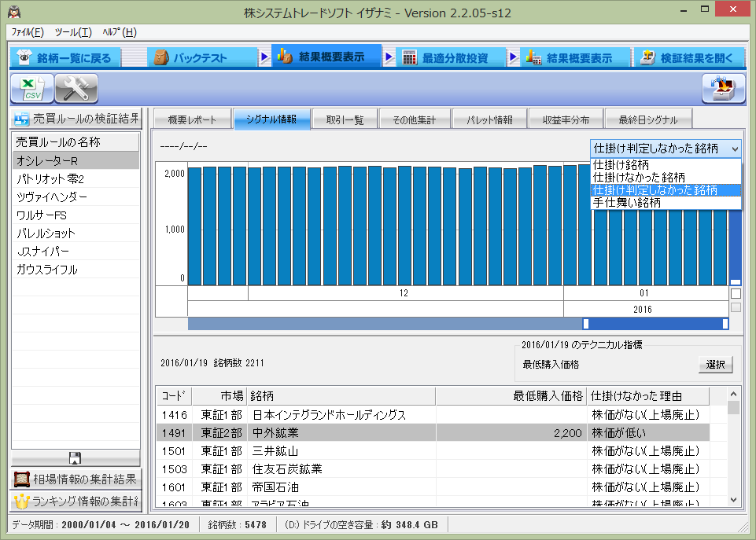Open the ツール(T) menu
This screenshot has width=756, height=540.
pos(73,32)
